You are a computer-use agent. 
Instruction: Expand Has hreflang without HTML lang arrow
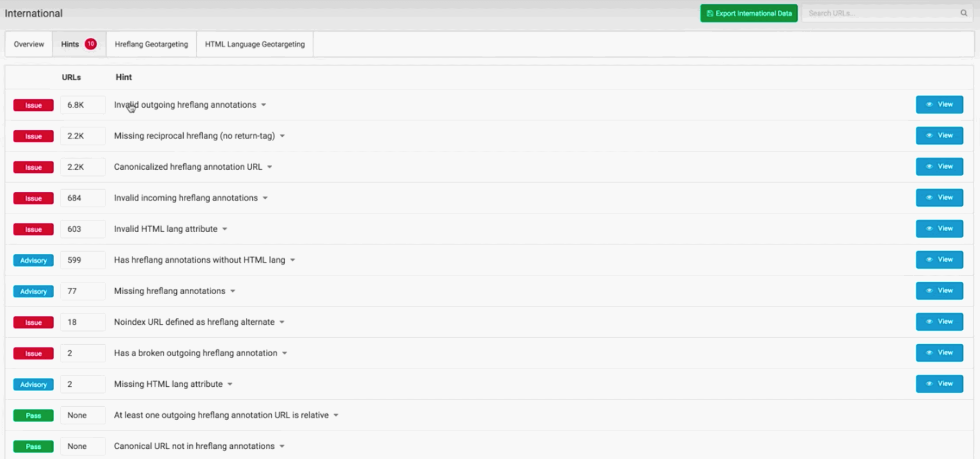pyautogui.click(x=293, y=260)
